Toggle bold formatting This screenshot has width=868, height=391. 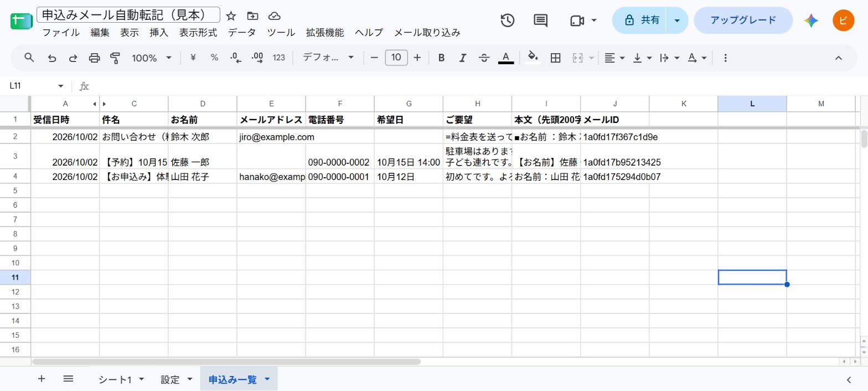pyautogui.click(x=441, y=58)
